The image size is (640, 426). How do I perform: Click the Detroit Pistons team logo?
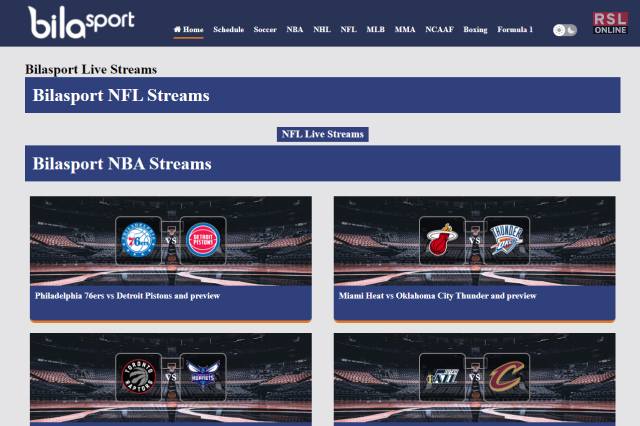[203, 240]
